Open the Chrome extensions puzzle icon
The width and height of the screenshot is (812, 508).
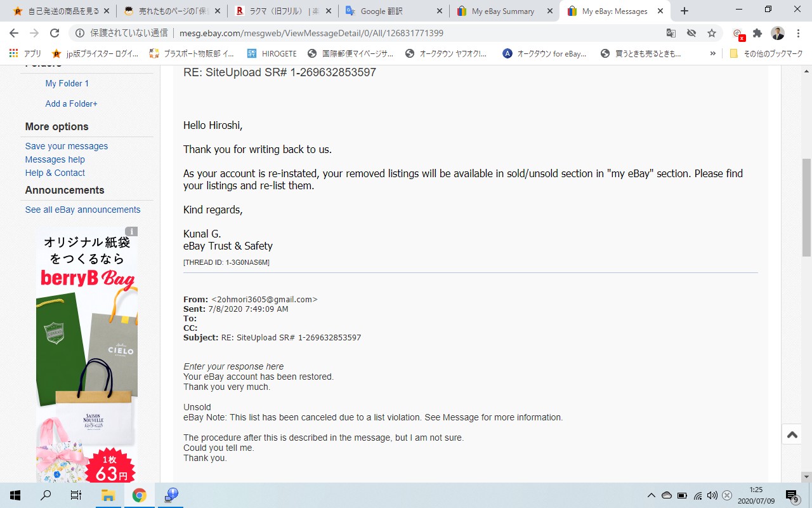[757, 33]
